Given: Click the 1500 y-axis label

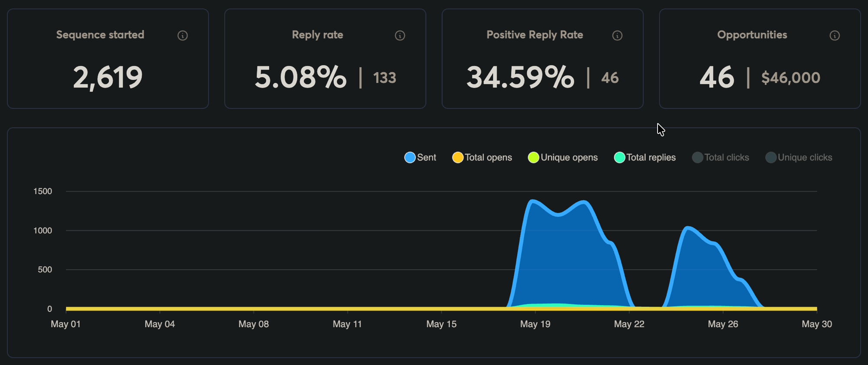Looking at the screenshot, I should point(43,191).
